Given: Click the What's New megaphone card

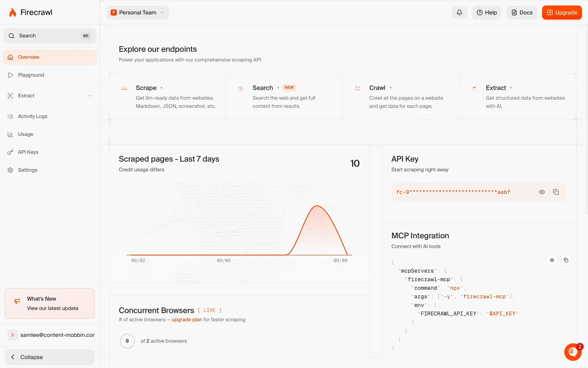Looking at the screenshot, I should pyautogui.click(x=50, y=303).
